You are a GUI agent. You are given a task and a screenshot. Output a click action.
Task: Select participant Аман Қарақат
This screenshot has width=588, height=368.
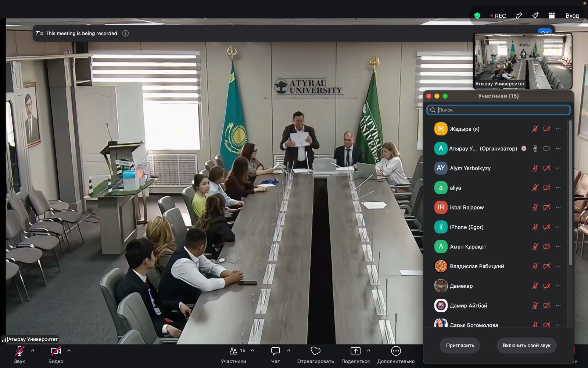click(498, 247)
